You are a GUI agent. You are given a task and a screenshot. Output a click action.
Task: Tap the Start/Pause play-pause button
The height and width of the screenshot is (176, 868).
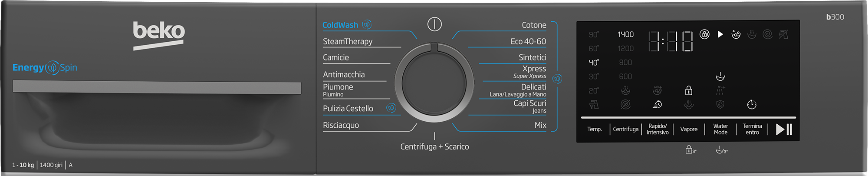(x=784, y=129)
